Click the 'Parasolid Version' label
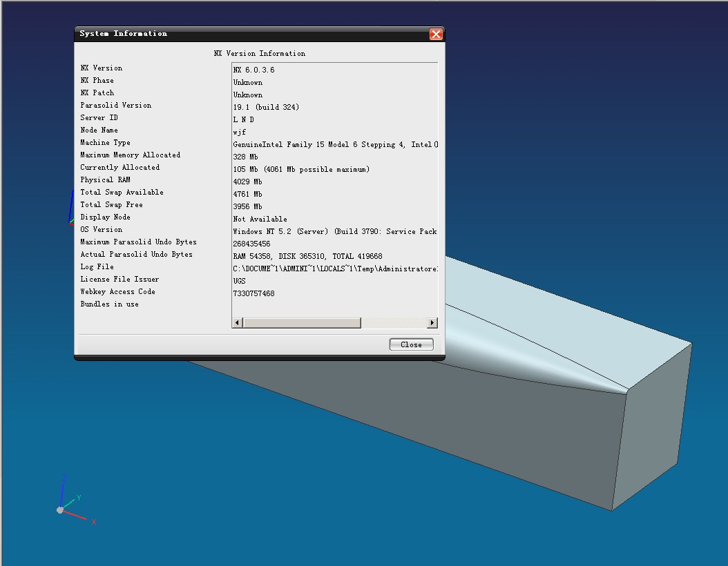The height and width of the screenshot is (566, 728). tap(115, 106)
